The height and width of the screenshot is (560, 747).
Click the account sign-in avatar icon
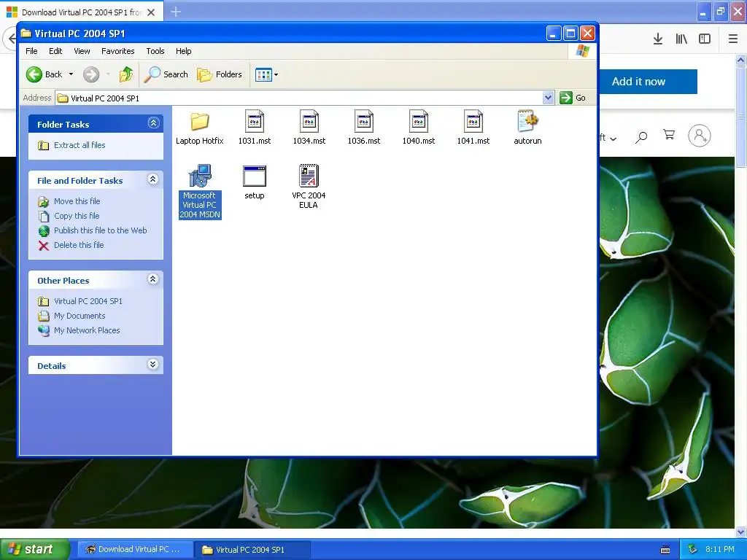tap(700, 136)
